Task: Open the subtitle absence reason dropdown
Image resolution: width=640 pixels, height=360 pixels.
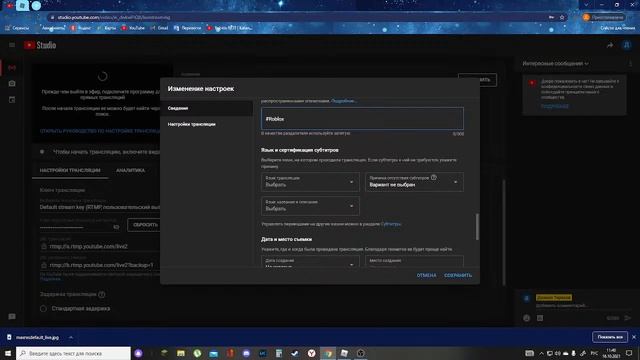Action: [x=414, y=182]
